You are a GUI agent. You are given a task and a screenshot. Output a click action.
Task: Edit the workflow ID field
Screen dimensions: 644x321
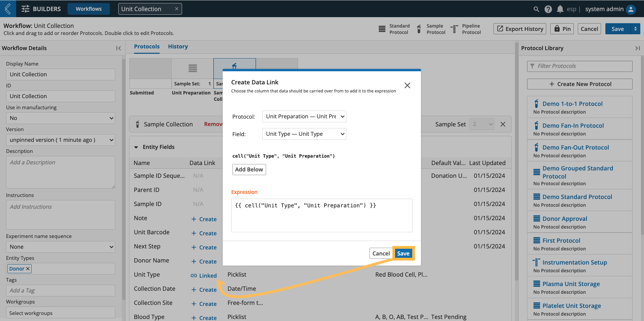60,96
